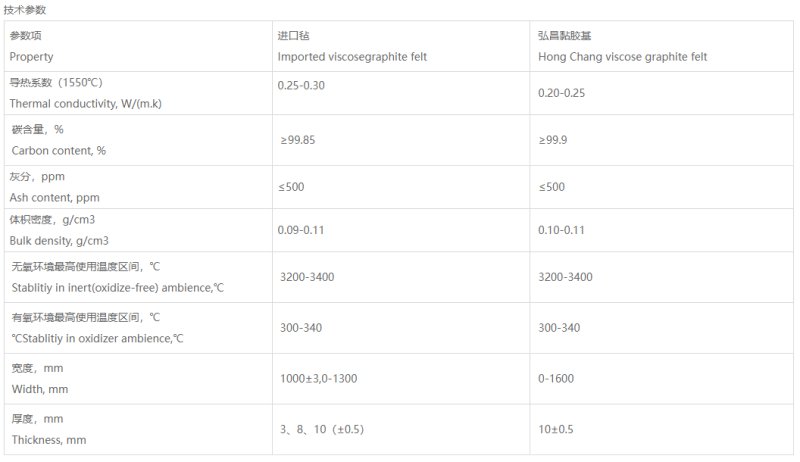Image resolution: width=800 pixels, height=462 pixels.
Task: Select the Stablitiy in inert ambience label
Action: (x=117, y=288)
